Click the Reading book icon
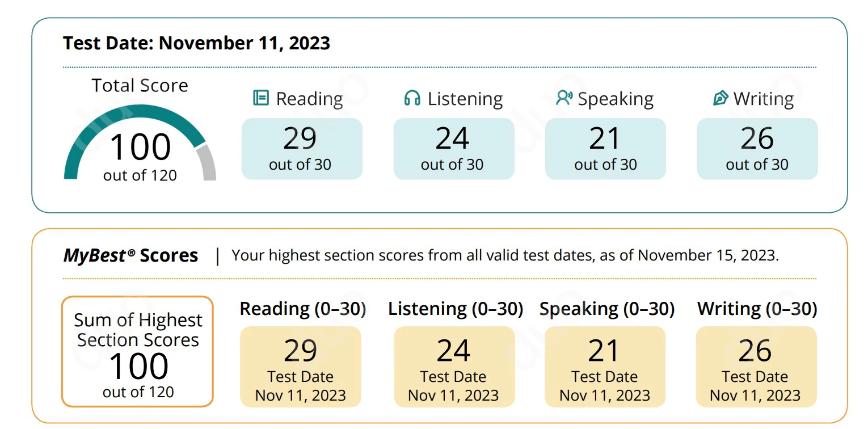Image resolution: width=868 pixels, height=429 pixels. pyautogui.click(x=260, y=98)
